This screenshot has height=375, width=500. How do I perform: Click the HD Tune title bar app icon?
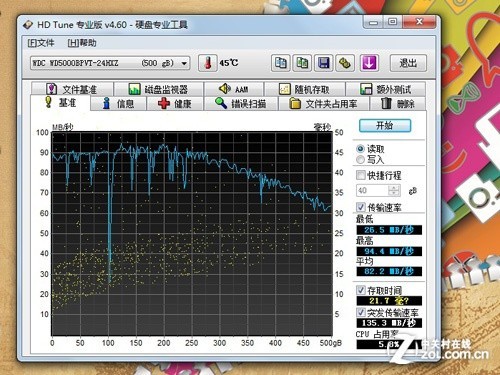(28, 25)
